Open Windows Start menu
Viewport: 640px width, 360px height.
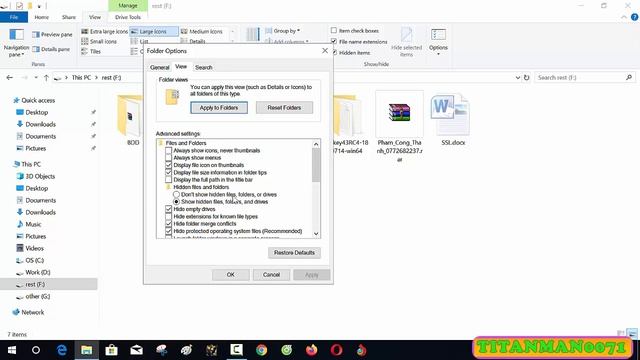[11, 350]
